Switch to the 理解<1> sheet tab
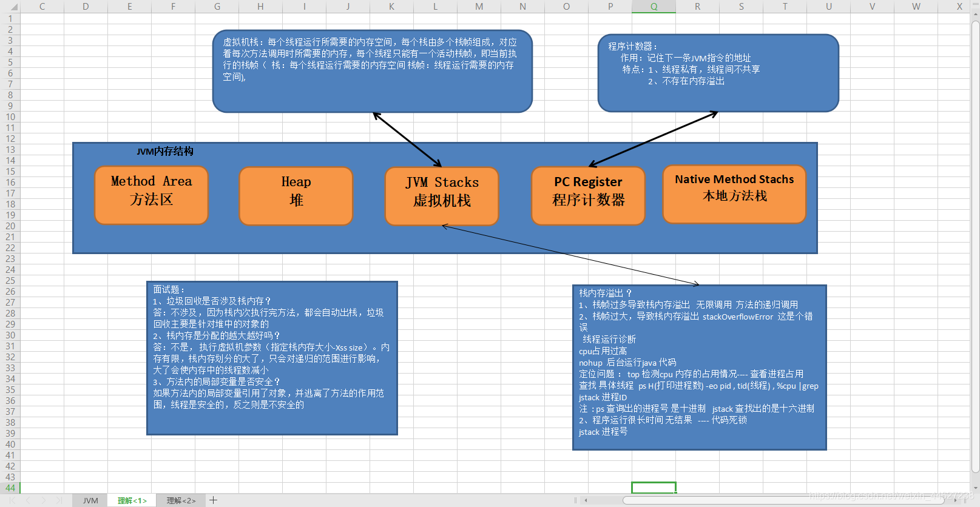The image size is (980, 507). coord(132,500)
